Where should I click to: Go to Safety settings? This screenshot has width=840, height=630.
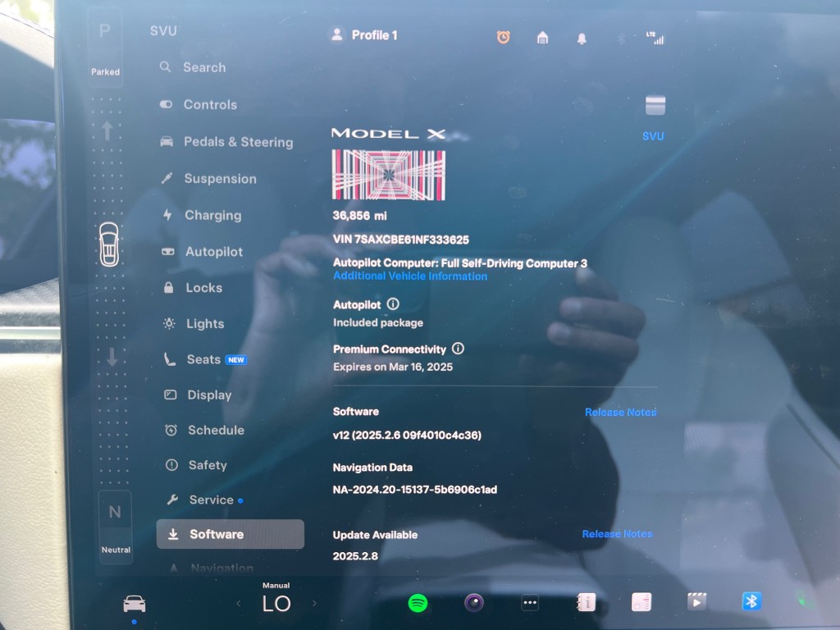[x=196, y=465]
